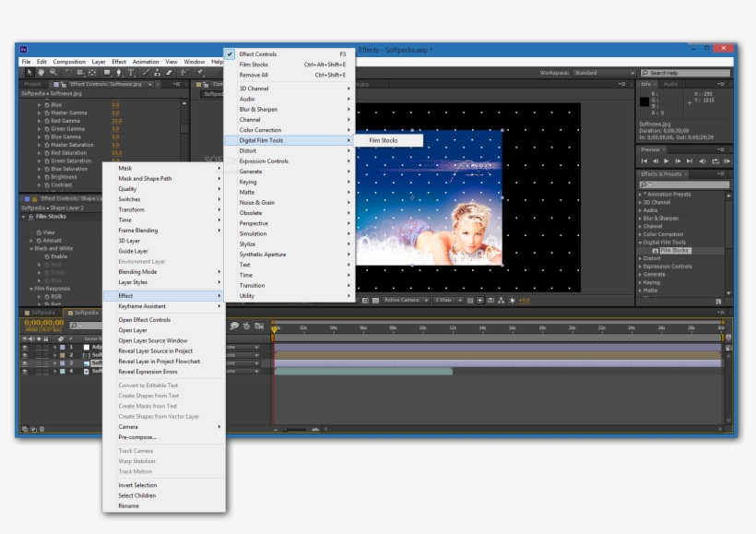Toggle the checked Effect Controls menu entry

point(257,54)
